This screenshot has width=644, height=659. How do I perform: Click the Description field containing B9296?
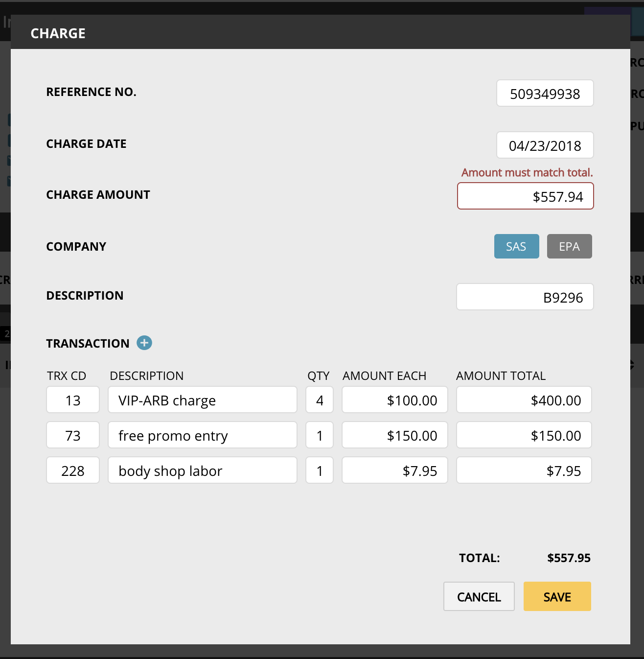(x=525, y=297)
